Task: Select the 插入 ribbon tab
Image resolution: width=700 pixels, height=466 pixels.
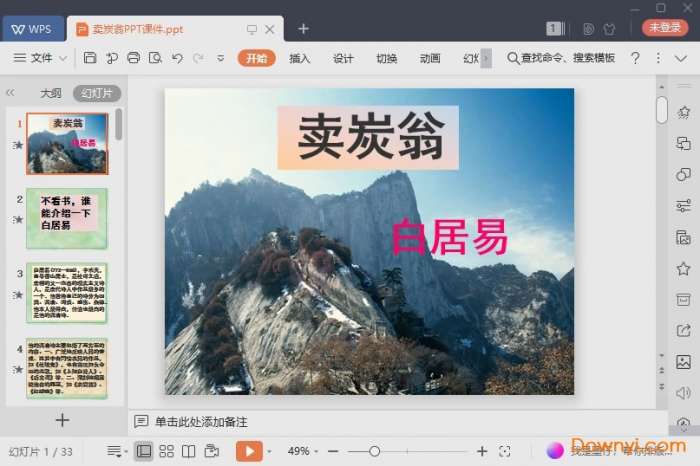Action: [x=299, y=58]
